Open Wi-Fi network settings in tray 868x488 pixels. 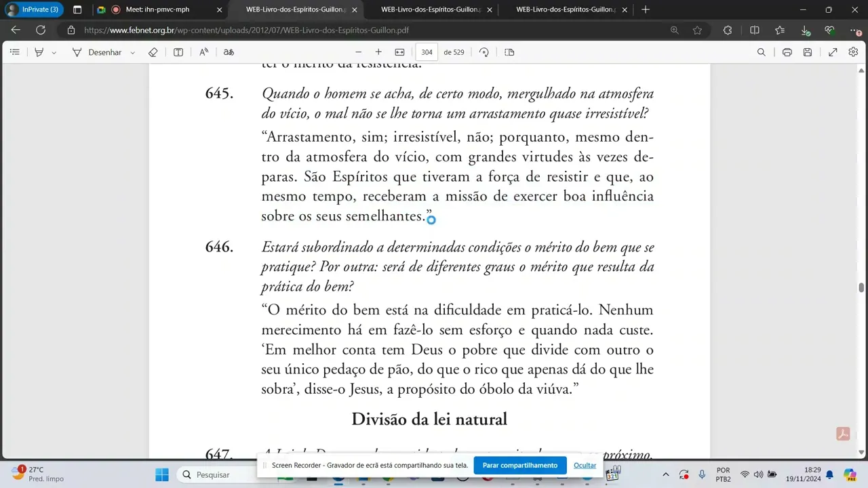pos(745,474)
